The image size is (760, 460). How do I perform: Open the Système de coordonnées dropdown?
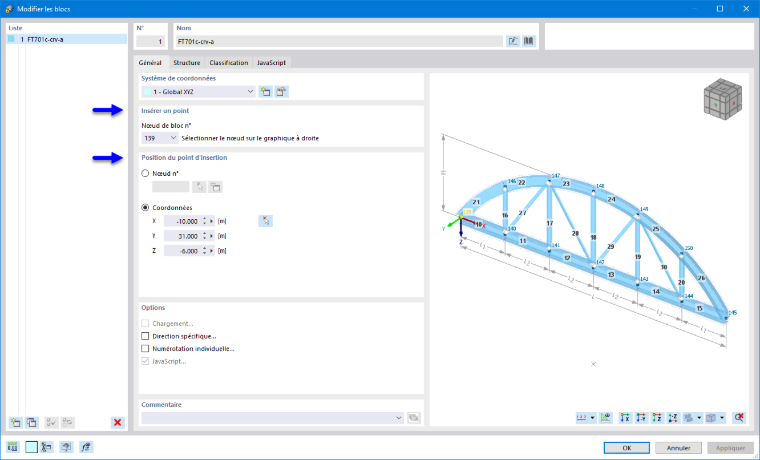pos(199,92)
